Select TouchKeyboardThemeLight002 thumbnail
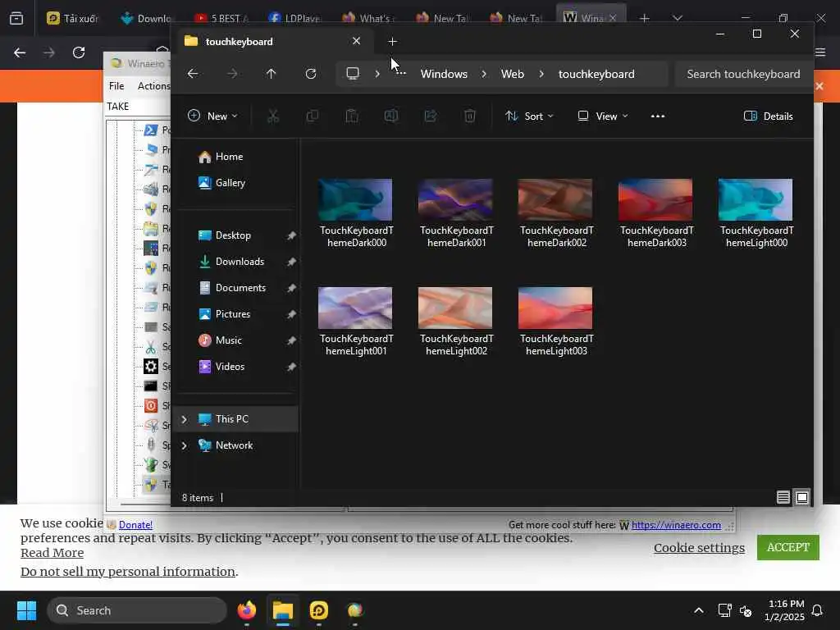 pos(455,308)
